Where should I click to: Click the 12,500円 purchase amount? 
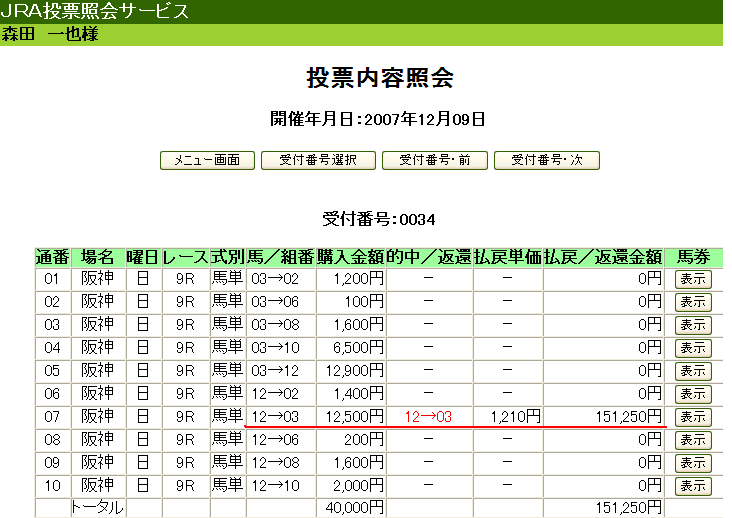pos(355,417)
